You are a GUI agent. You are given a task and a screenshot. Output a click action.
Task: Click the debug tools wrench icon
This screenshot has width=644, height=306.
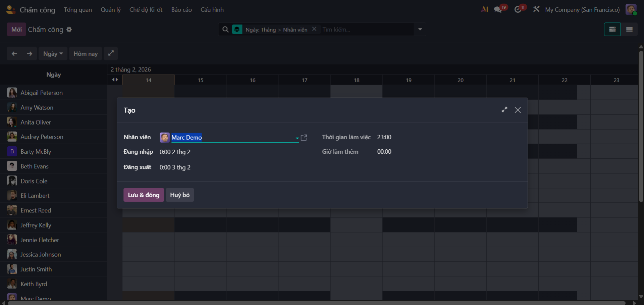pyautogui.click(x=536, y=9)
